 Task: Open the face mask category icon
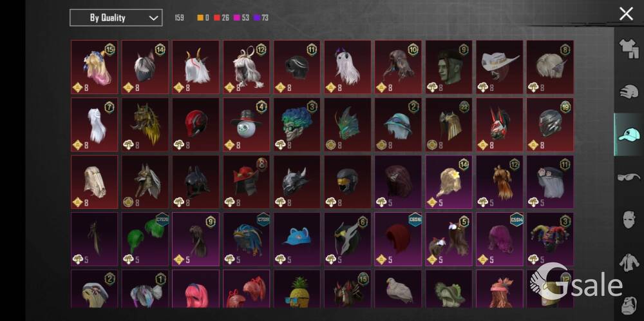point(629,220)
